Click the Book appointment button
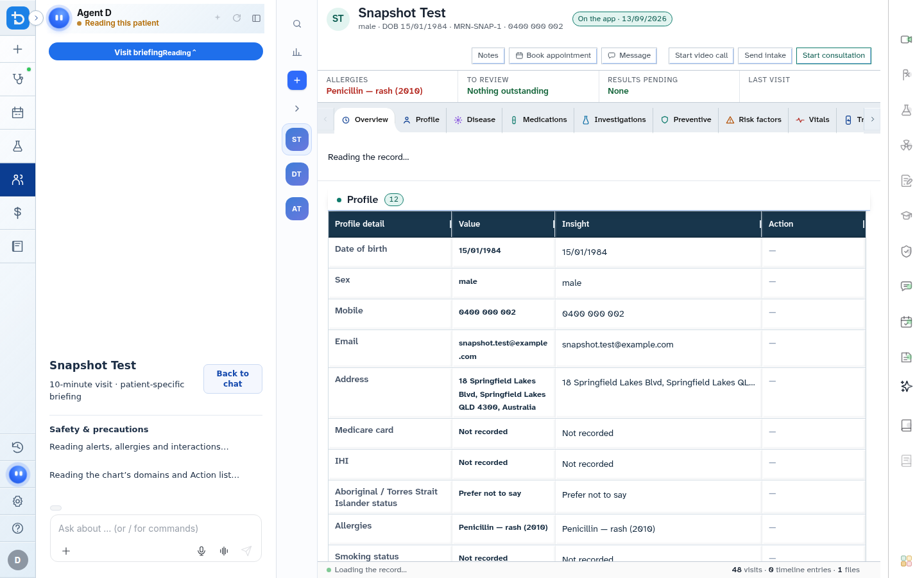This screenshot has width=924, height=578. click(x=553, y=56)
